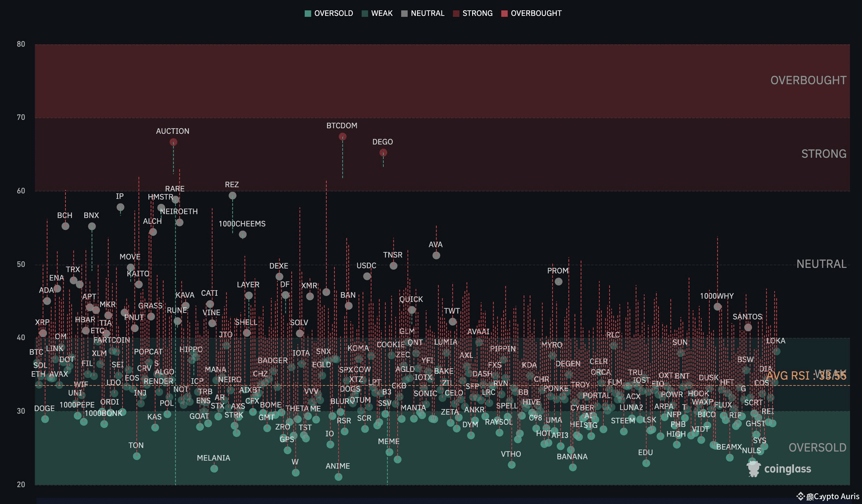Toggle the WEAK legend series
Viewport: 862px width, 504px height.
coord(377,13)
